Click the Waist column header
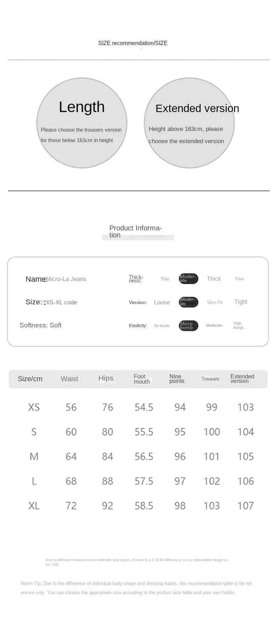The height and width of the screenshot is (644, 276). coord(69,379)
